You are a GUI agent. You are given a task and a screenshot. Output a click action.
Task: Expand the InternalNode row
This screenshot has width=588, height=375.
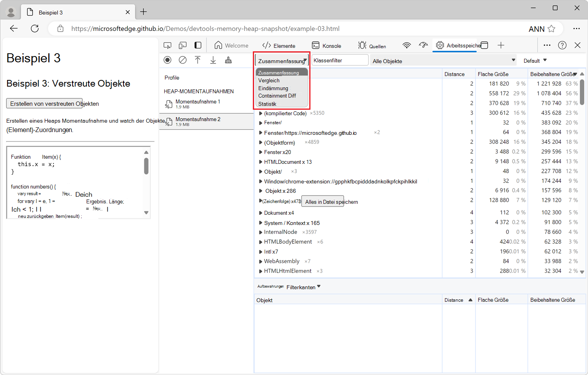261,232
